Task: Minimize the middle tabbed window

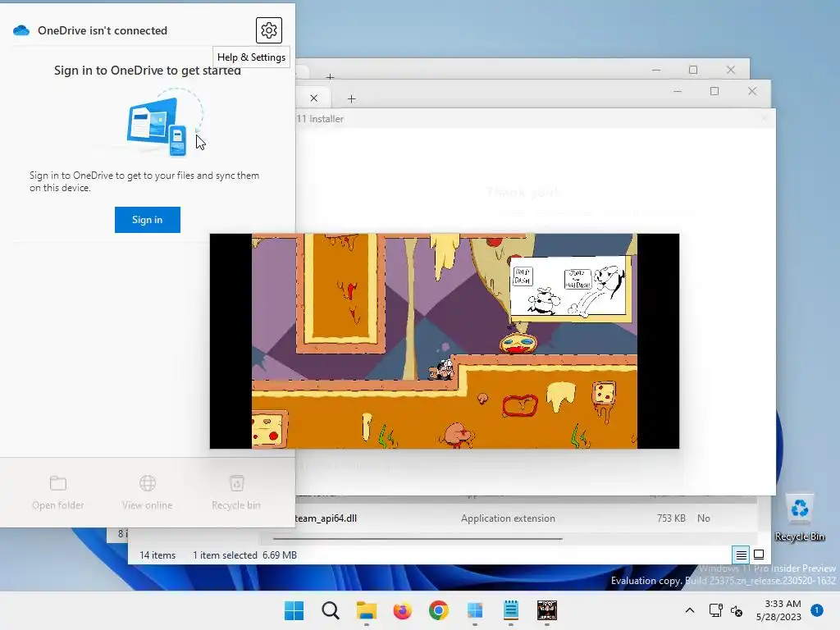Action: coord(677,92)
